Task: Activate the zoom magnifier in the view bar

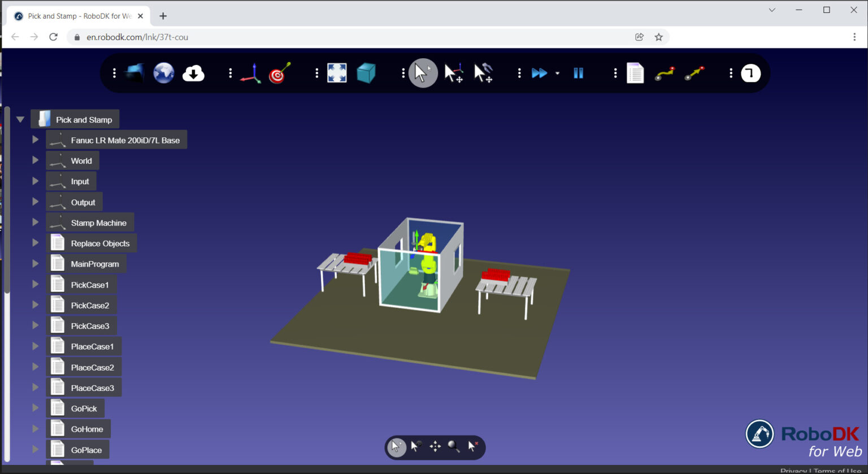Action: (x=454, y=447)
